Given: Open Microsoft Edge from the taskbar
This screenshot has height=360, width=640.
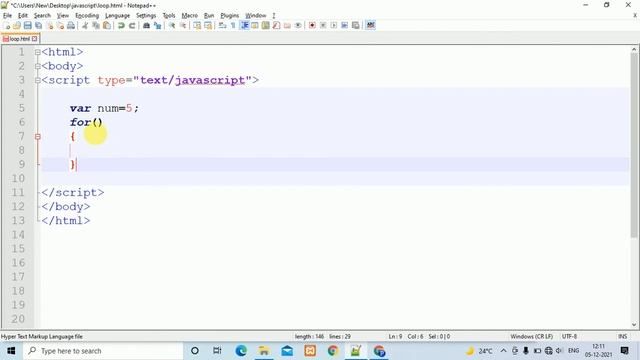Looking at the screenshot, I should [x=241, y=351].
